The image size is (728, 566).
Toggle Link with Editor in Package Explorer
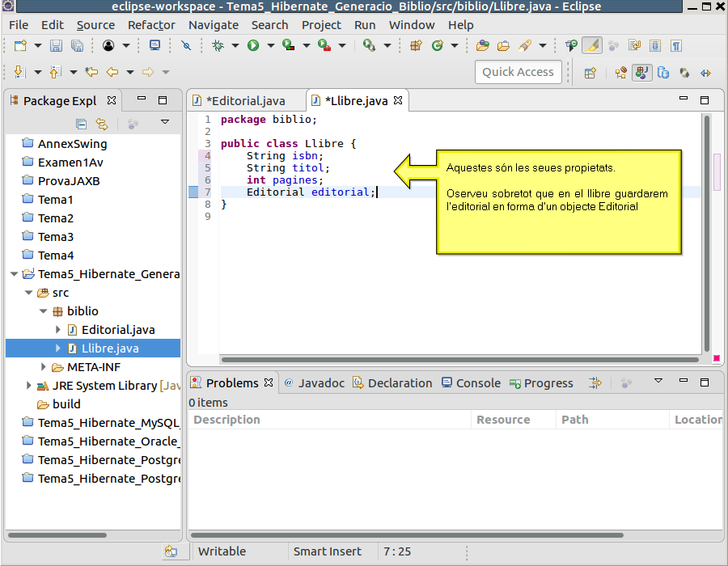pyautogui.click(x=102, y=124)
